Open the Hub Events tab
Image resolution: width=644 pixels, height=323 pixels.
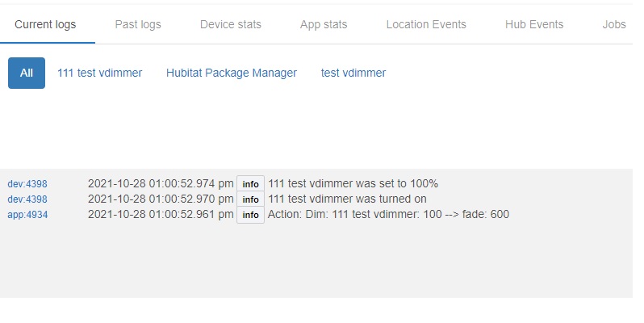point(534,25)
